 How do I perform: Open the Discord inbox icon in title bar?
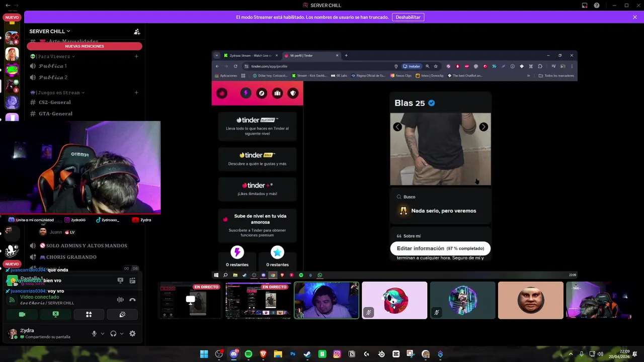pyautogui.click(x=585, y=6)
